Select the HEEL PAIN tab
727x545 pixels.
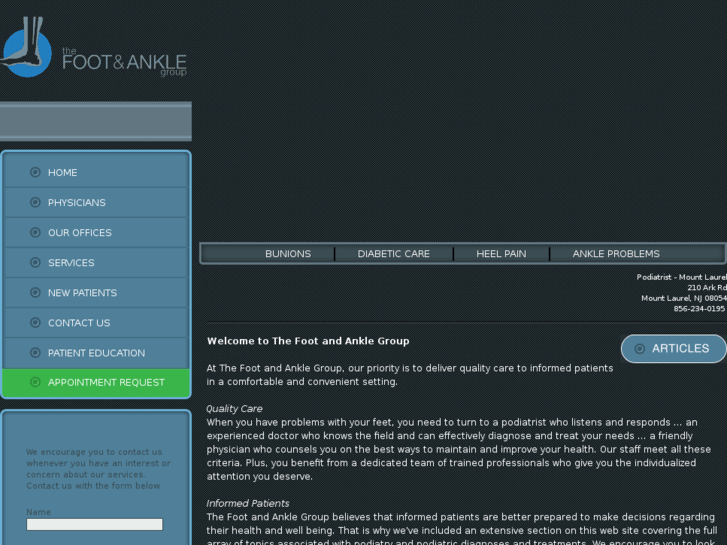point(501,254)
